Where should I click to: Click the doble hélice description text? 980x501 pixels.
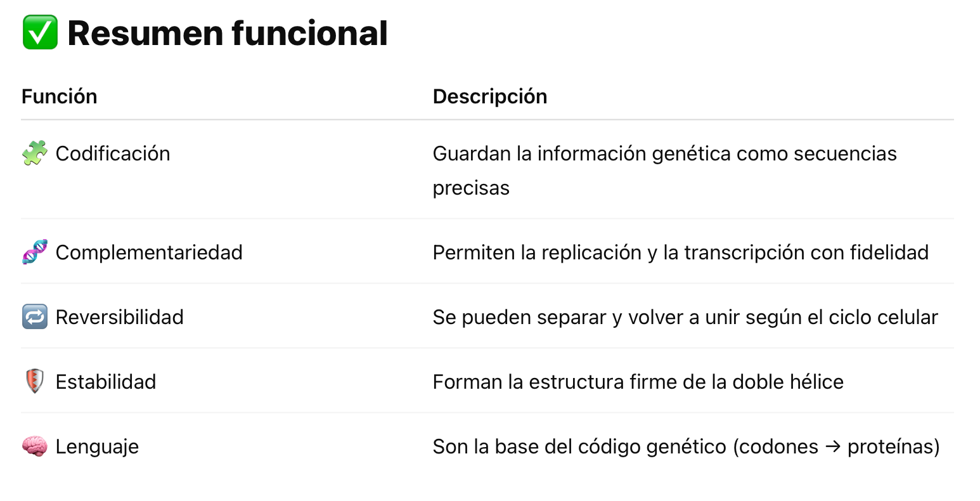(x=638, y=382)
